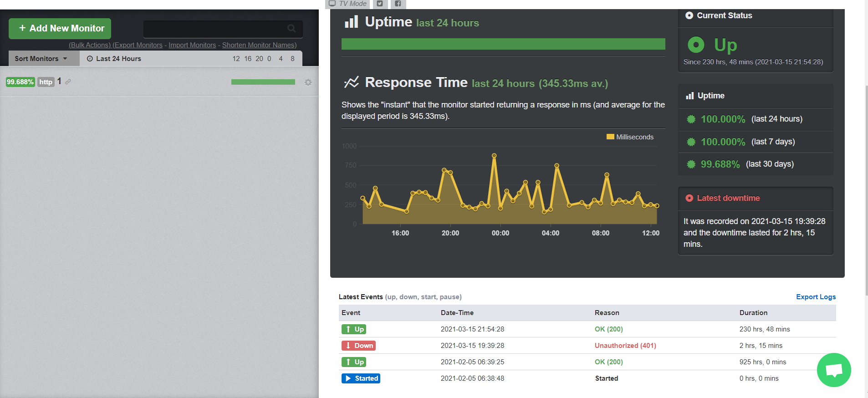The height and width of the screenshot is (398, 868).
Task: Select monitor 1 in the list
Action: [59, 82]
